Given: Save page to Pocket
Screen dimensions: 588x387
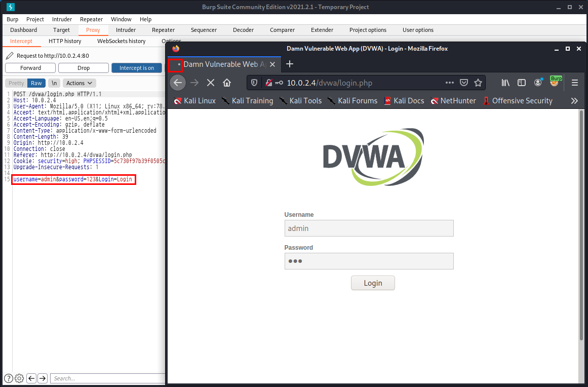Looking at the screenshot, I should click(464, 83).
